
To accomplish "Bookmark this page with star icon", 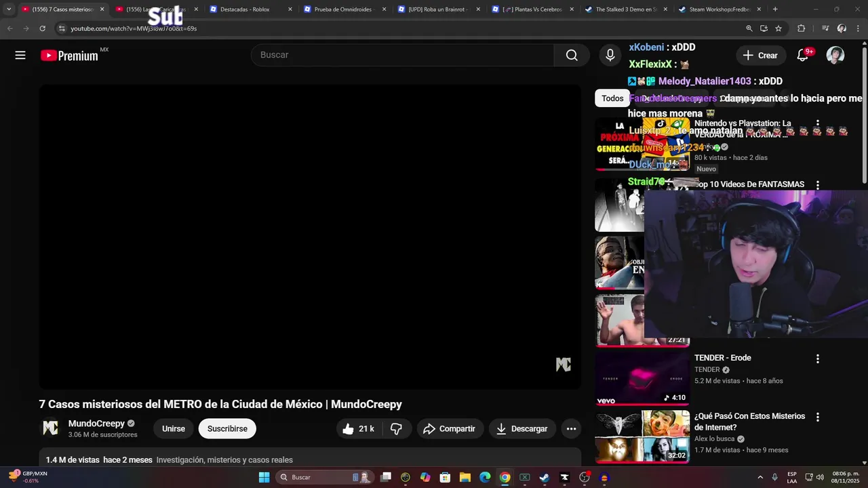I will (x=778, y=28).
